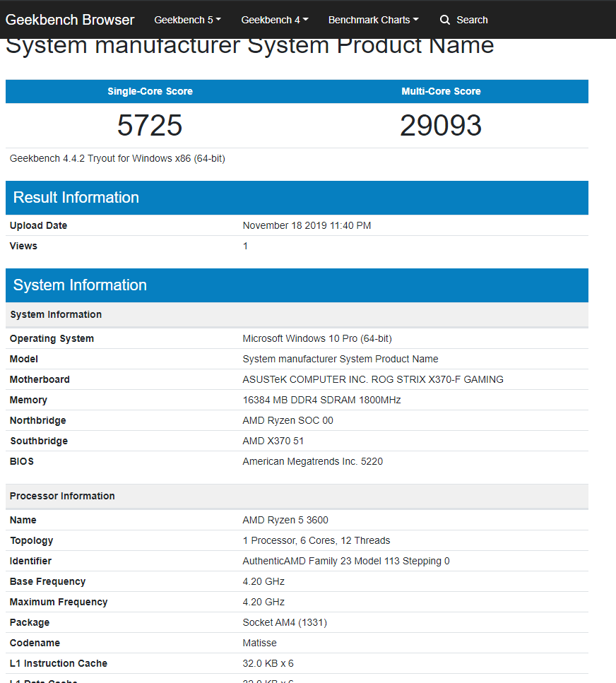Open the Benchmark Charts dropdown
The height and width of the screenshot is (683, 616).
coord(374,20)
